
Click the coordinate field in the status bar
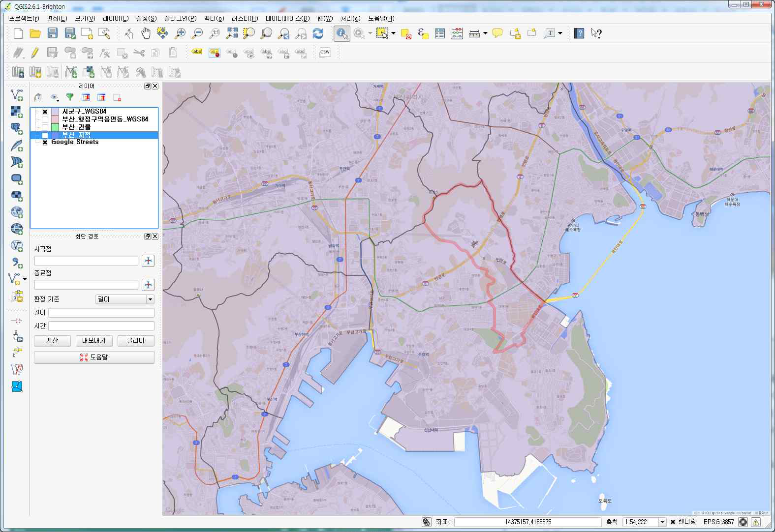point(527,522)
